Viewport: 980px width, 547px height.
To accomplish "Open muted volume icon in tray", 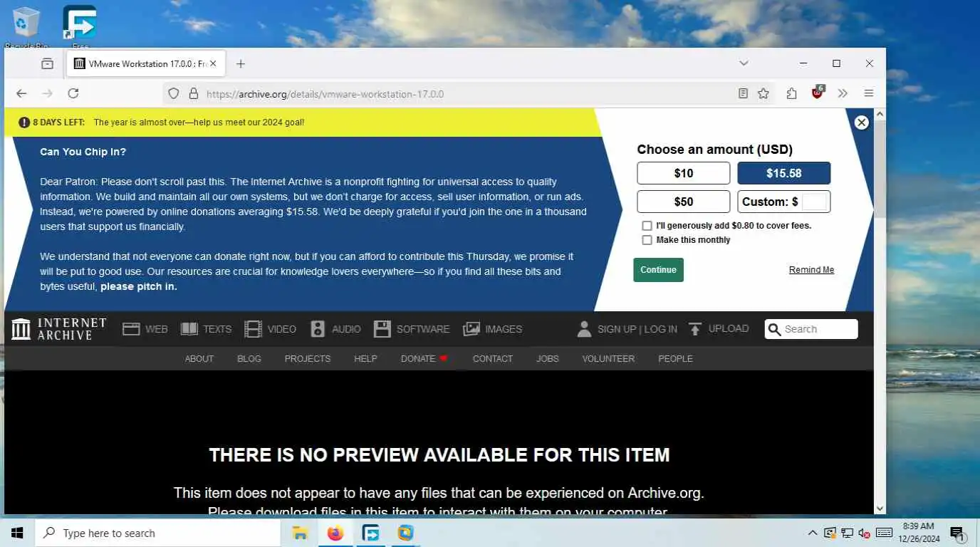I will click(864, 533).
